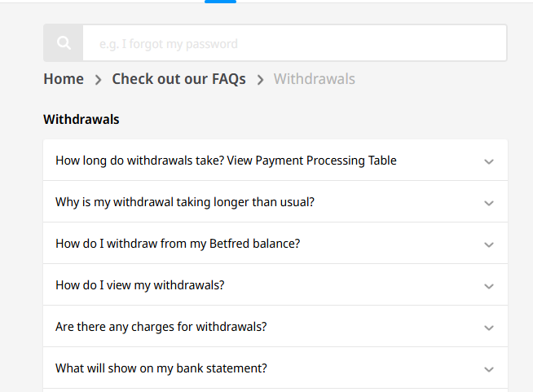Expand chevron for 'What will show on my bank statement?'
533x392 pixels.
click(x=489, y=369)
